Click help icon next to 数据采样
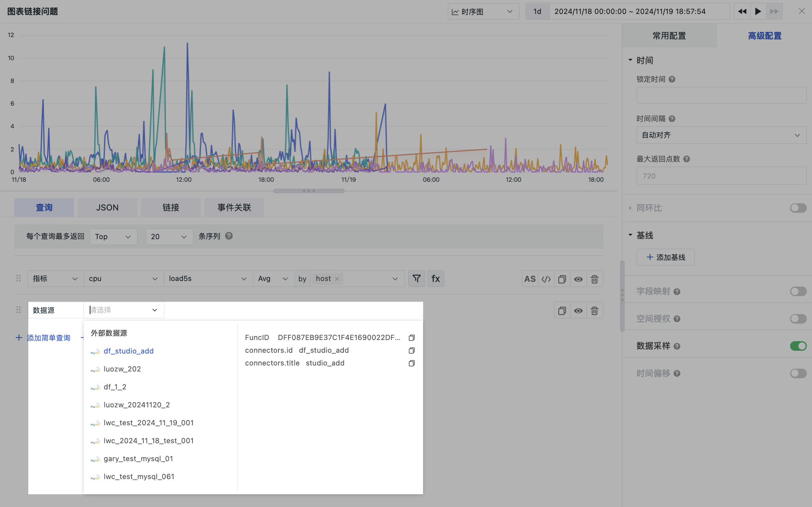 (677, 346)
